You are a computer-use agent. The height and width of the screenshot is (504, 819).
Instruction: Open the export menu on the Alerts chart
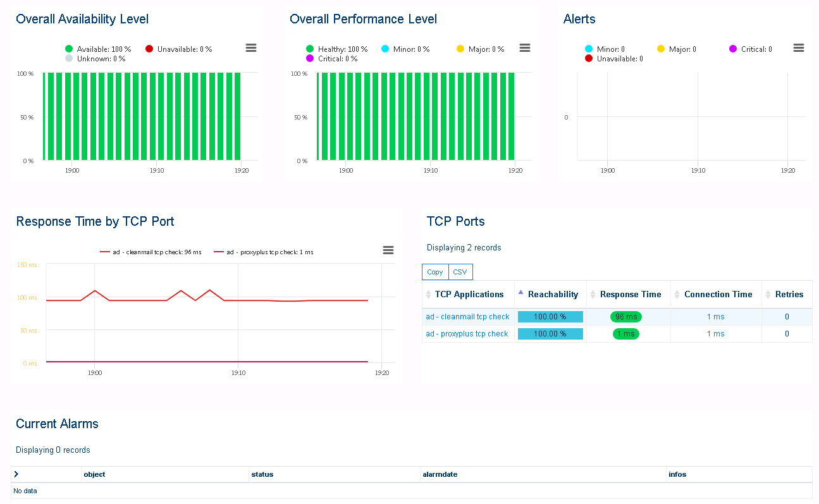[x=798, y=47]
